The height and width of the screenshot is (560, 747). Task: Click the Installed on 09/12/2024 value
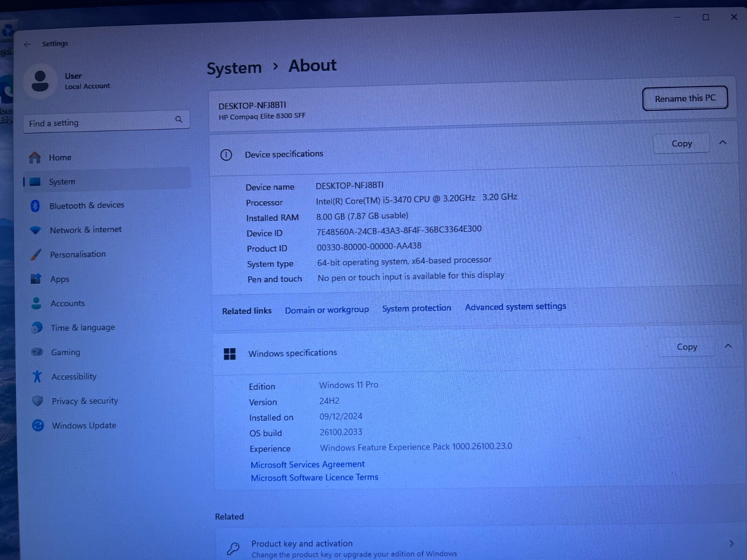coord(341,416)
